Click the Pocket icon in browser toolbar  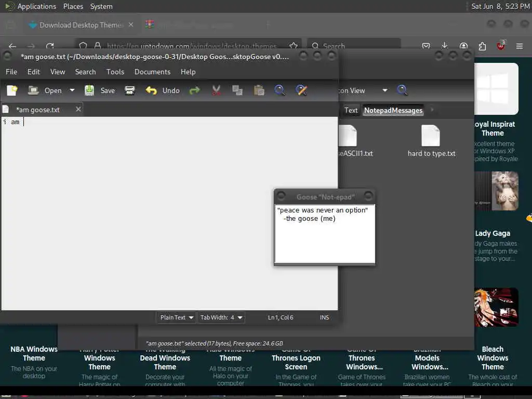tap(426, 46)
